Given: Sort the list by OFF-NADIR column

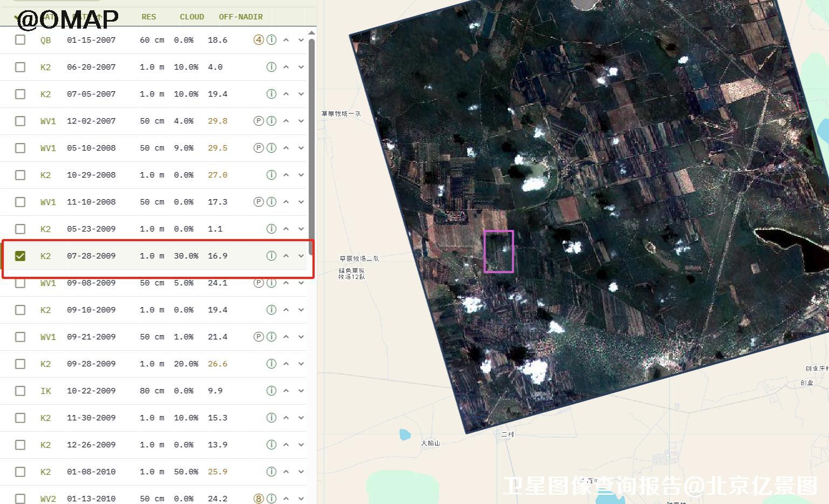Looking at the screenshot, I should [x=241, y=17].
